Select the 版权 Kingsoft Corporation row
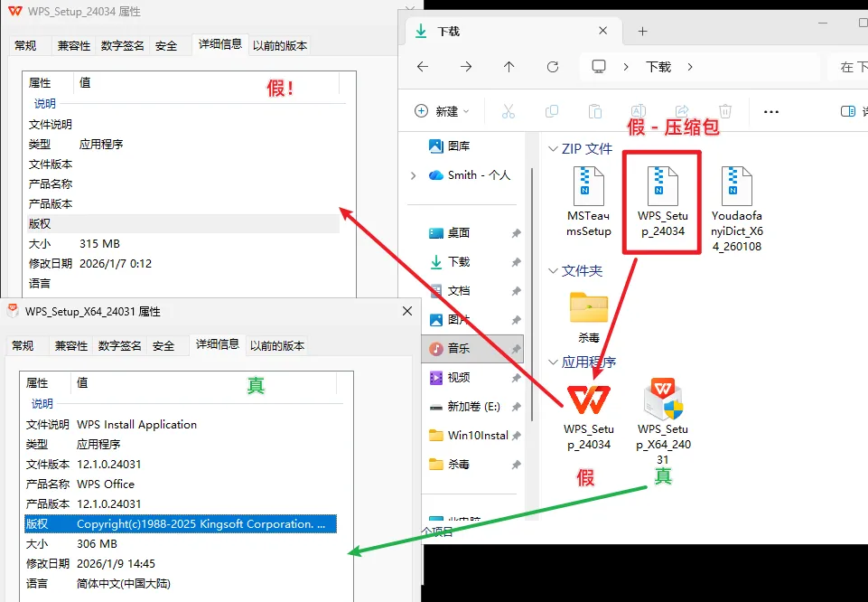The height and width of the screenshot is (602, 868). [181, 524]
